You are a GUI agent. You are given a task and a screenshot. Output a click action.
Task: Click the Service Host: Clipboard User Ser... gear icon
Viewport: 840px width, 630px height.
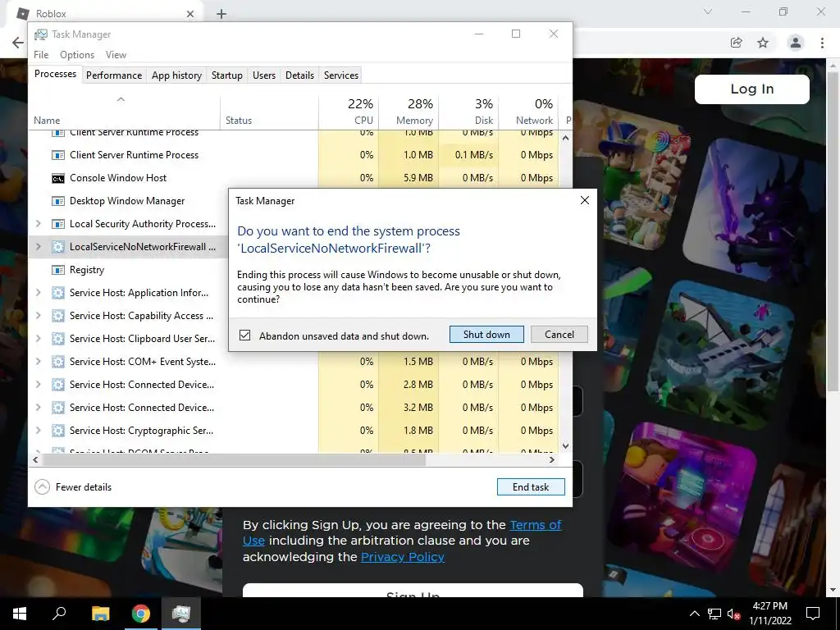coord(58,339)
